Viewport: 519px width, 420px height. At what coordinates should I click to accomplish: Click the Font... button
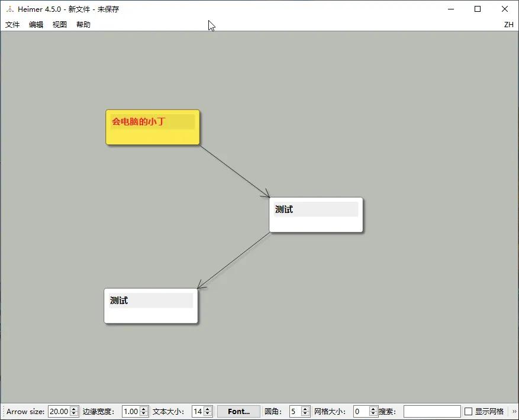click(238, 411)
